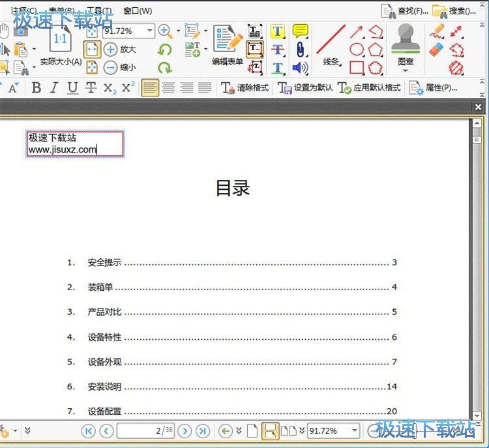This screenshot has width=489, height=448.
Task: Select the underline text T annotation tool
Action: click(x=278, y=68)
